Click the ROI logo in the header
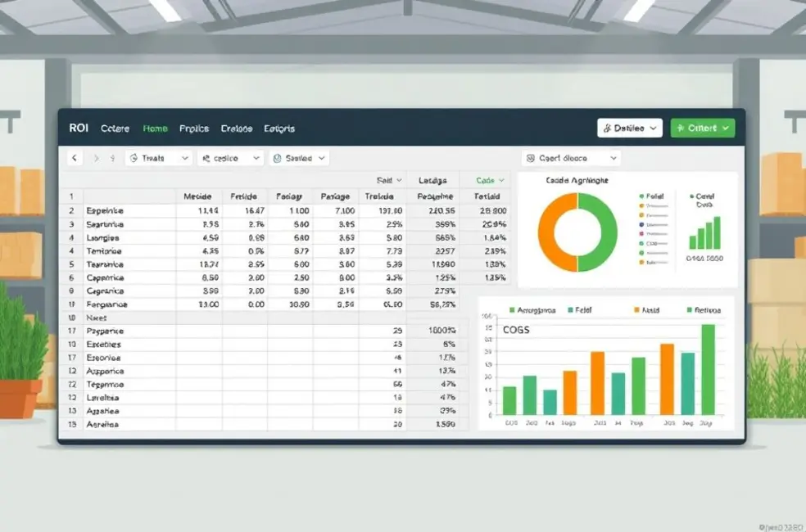The height and width of the screenshot is (532, 806). coord(79,128)
